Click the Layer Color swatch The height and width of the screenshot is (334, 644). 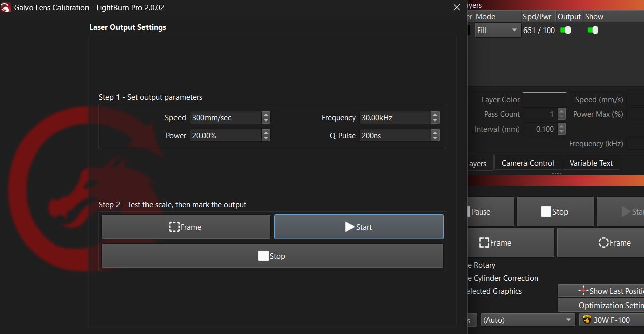point(544,99)
